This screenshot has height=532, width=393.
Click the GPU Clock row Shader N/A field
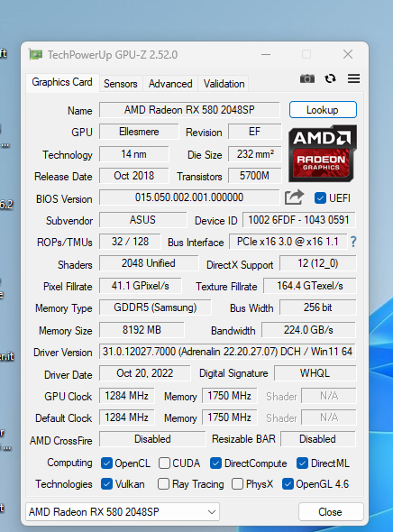(329, 396)
